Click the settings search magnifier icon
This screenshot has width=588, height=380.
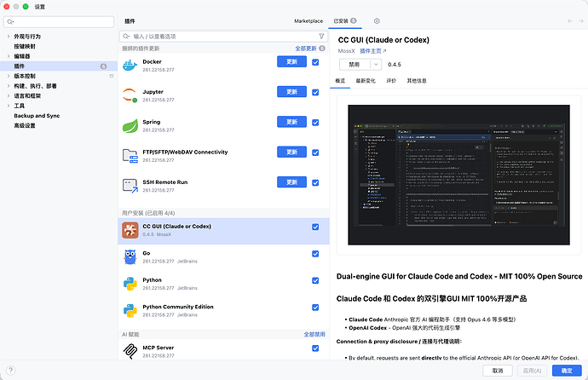coord(10,22)
